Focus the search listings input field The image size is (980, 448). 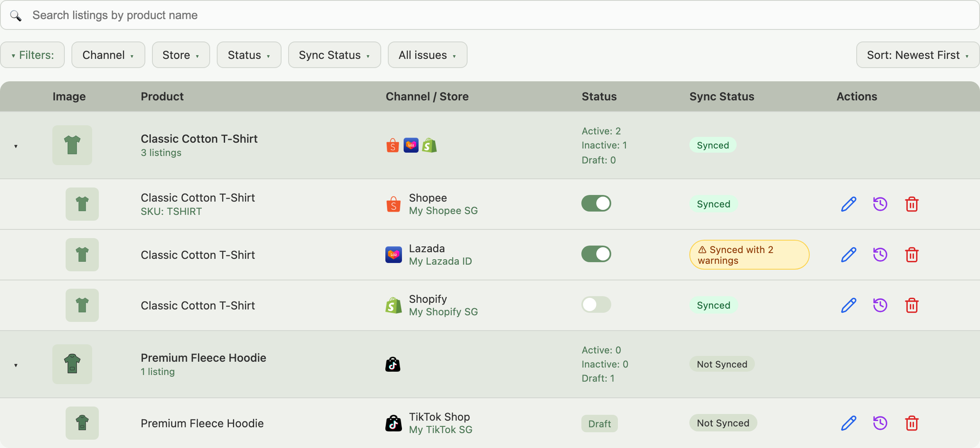coord(490,15)
